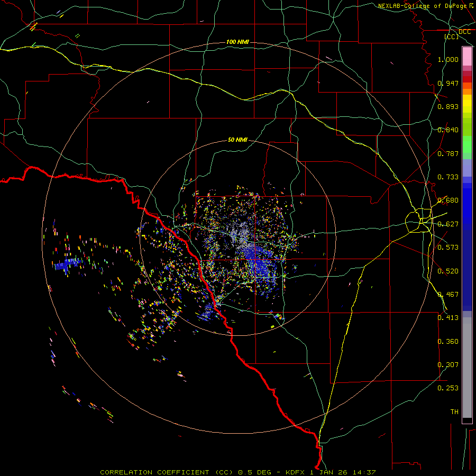
Task: Pick the light periwinkle band on the color bar
Action: (x=467, y=168)
